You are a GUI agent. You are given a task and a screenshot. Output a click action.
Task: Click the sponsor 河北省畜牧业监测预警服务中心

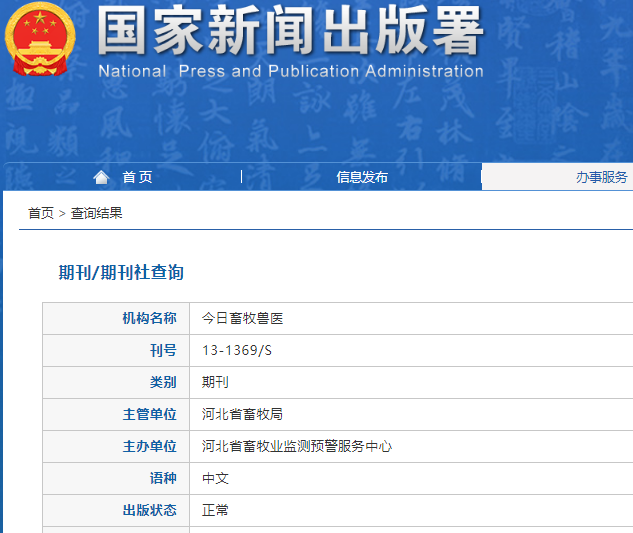(297, 446)
